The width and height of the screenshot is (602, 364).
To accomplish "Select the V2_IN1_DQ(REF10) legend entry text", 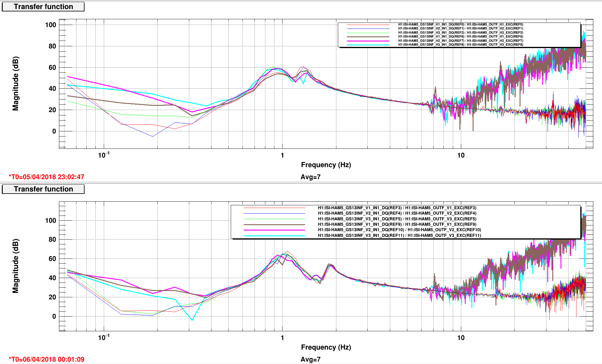I will point(400,230).
